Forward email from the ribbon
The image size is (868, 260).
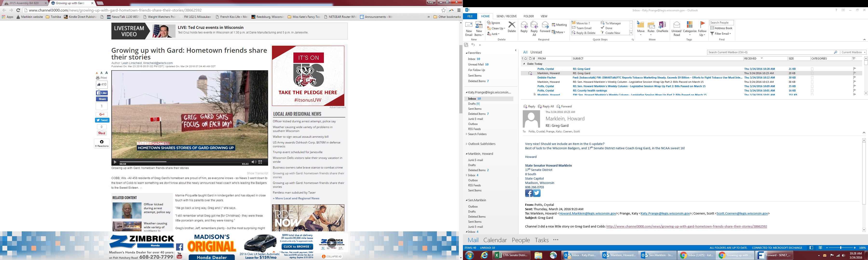click(545, 27)
